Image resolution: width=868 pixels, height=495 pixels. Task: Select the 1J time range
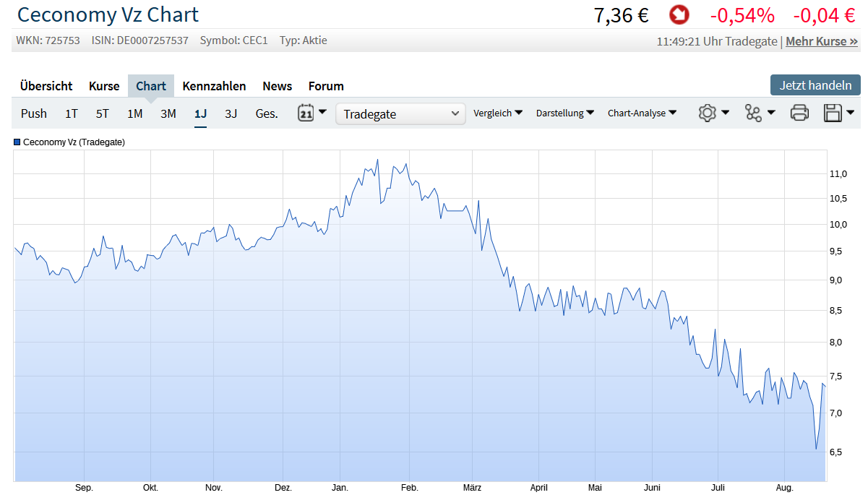point(200,113)
